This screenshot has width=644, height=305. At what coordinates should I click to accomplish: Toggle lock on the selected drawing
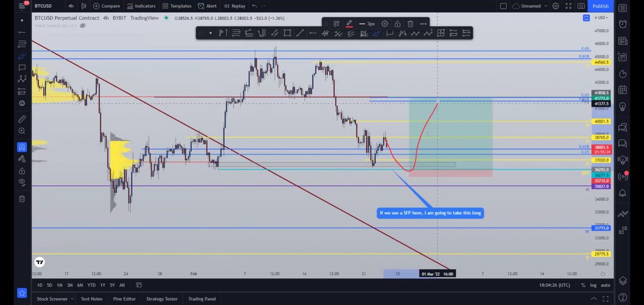pos(397,24)
